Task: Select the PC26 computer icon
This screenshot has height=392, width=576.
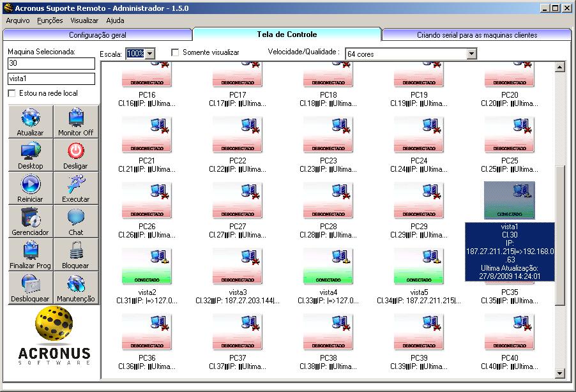Action: pyautogui.click(x=147, y=200)
